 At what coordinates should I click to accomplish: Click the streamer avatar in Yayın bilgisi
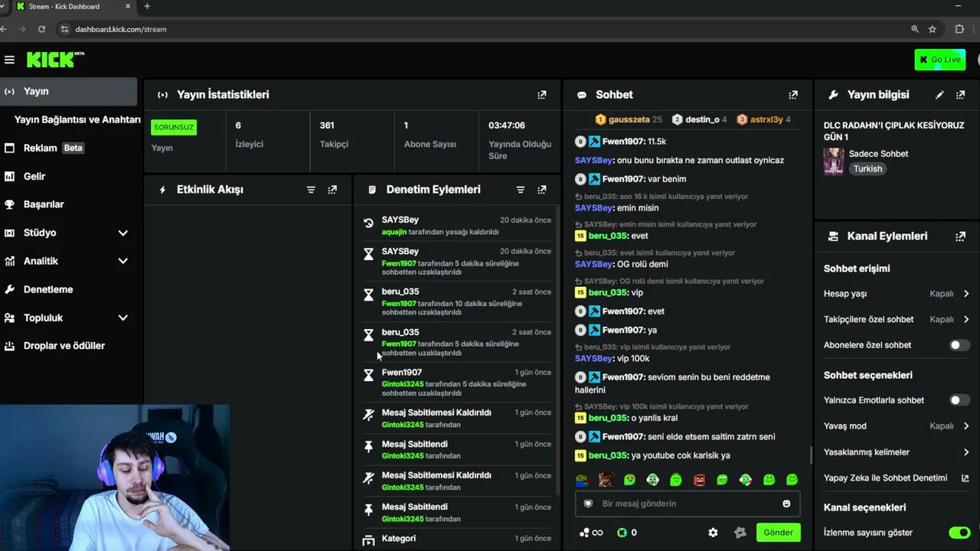(833, 161)
